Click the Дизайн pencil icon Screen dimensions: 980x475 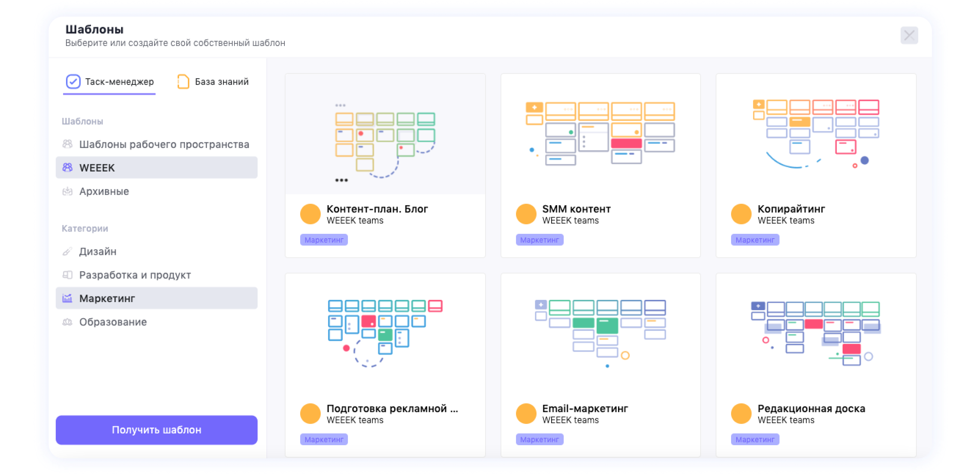67,251
